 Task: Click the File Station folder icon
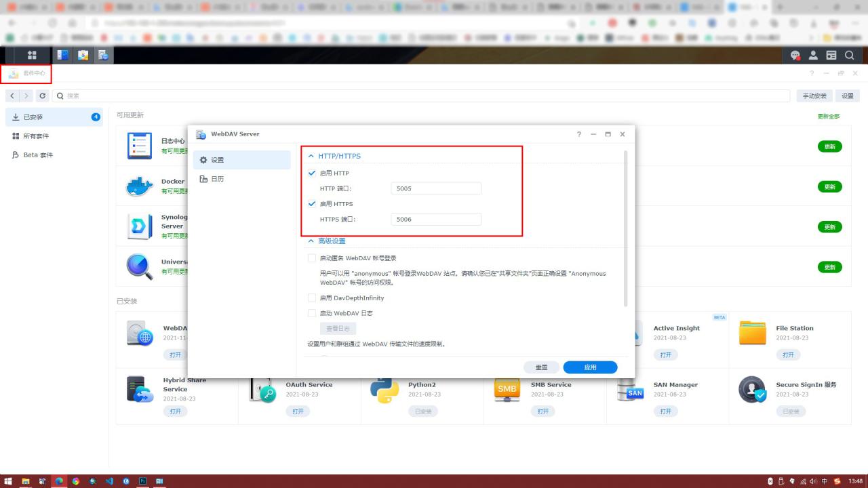tap(753, 333)
